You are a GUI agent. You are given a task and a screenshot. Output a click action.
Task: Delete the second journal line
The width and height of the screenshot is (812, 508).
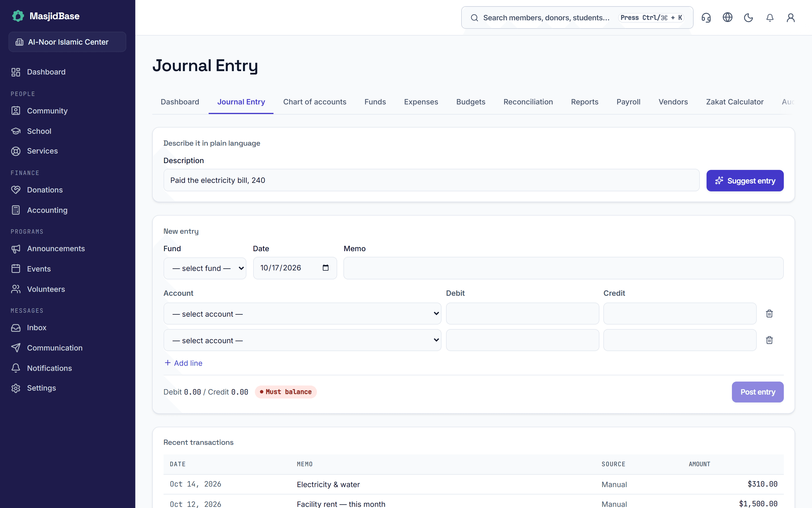click(x=769, y=340)
